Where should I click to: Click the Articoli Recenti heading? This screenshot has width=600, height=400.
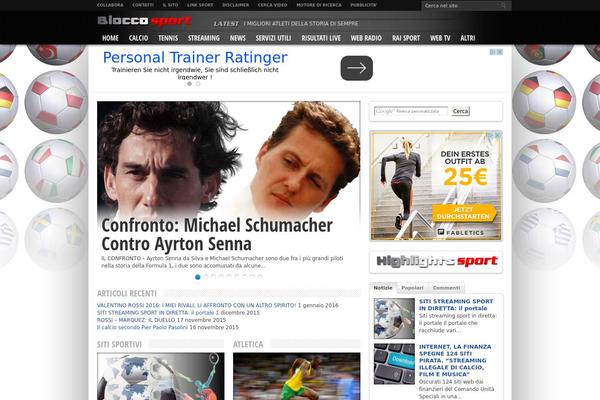[127, 293]
